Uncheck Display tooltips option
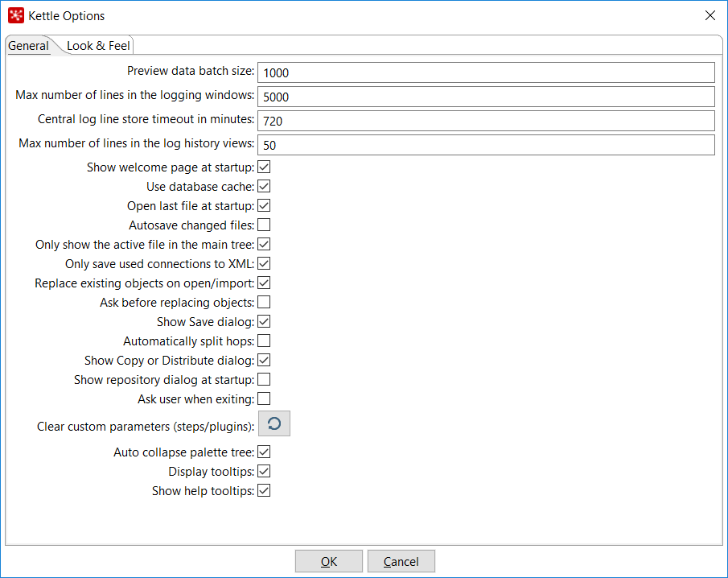The width and height of the screenshot is (728, 578). 264,472
